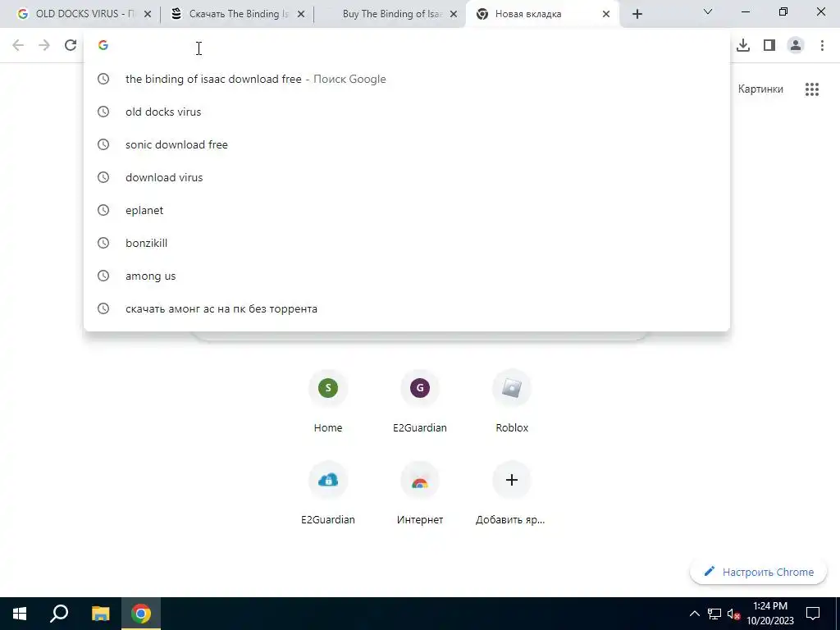840x630 pixels.
Task: Choose suggestion скачать амонг ас на пк
Action: (407, 308)
